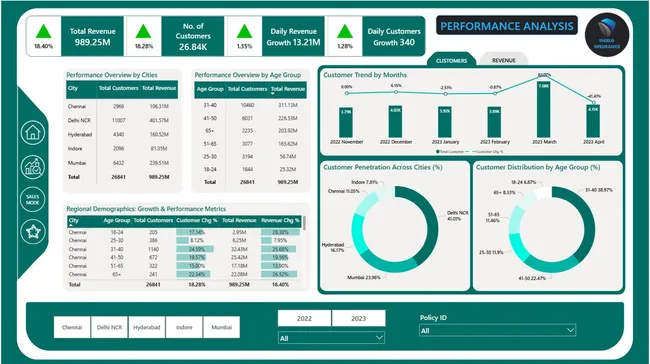
Task: Select the 65+ row in age group table
Action: click(x=251, y=131)
